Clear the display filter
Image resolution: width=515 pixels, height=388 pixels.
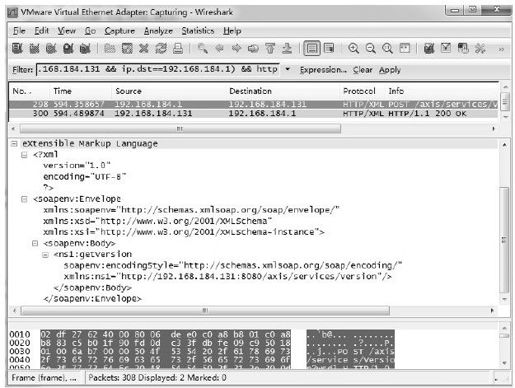coord(362,70)
